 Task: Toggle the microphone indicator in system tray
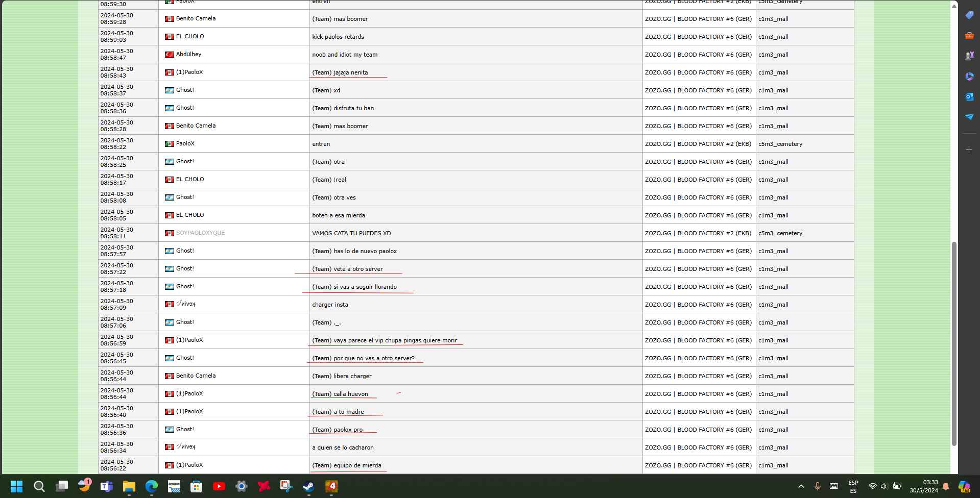click(817, 486)
